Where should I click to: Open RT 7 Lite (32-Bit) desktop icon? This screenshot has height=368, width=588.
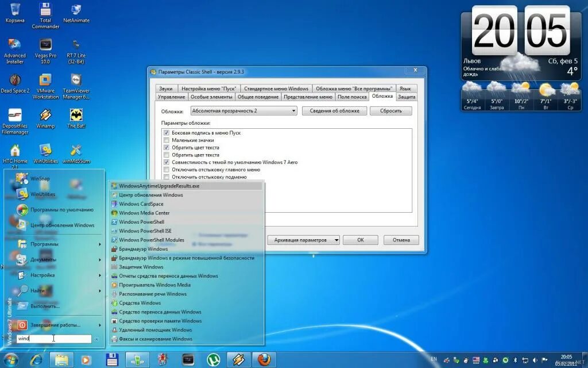pos(76,51)
